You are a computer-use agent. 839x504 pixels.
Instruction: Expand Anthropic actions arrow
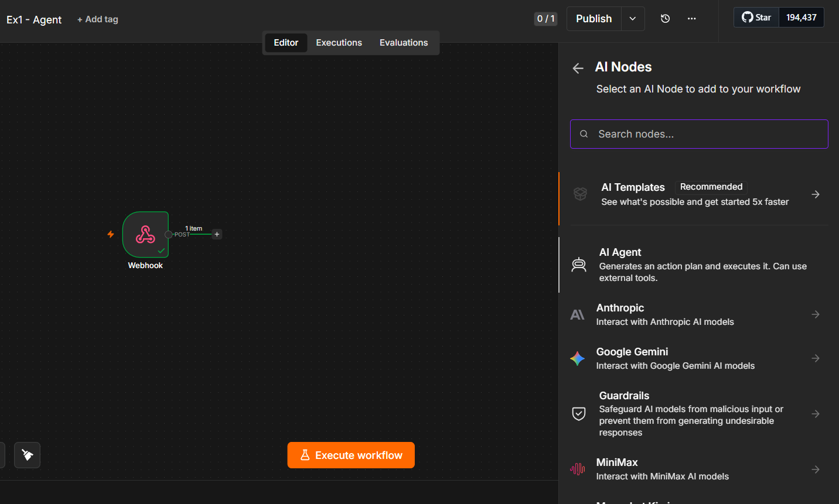816,314
